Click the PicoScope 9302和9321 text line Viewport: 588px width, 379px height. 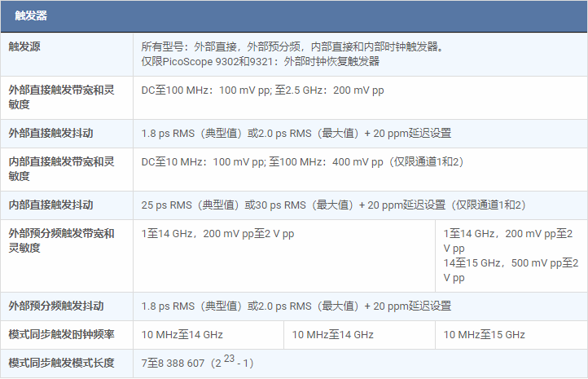[x=260, y=61]
